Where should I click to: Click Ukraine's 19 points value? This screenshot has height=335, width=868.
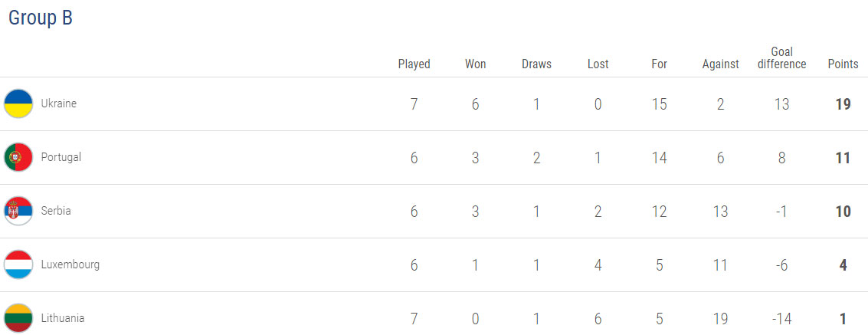(x=843, y=104)
